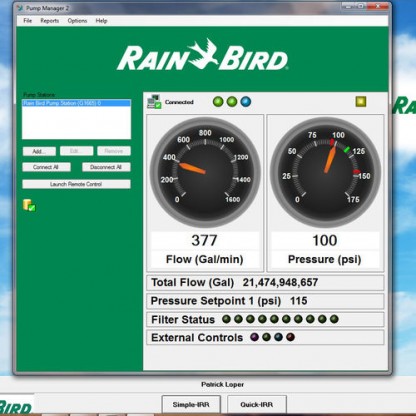The height and width of the screenshot is (416, 416).
Task: Click the first green status indicator light
Action: point(218,102)
